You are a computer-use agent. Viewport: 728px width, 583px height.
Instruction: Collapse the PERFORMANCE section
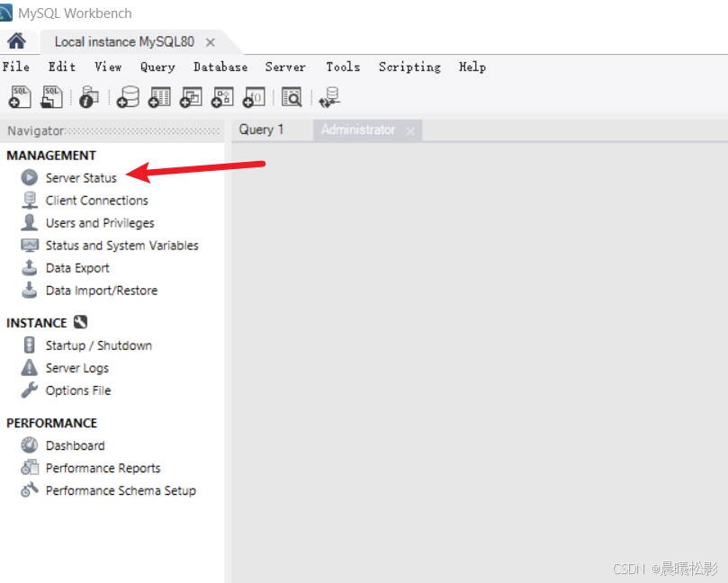pos(51,423)
